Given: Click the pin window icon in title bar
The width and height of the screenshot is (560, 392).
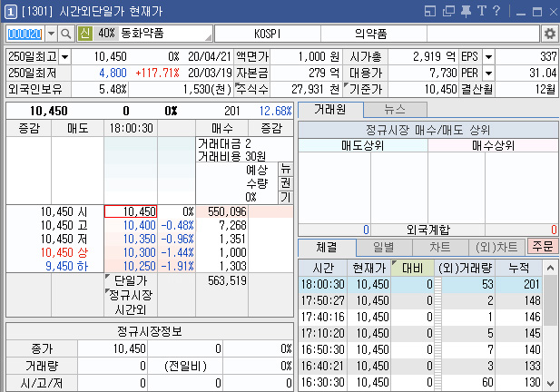Looking at the screenshot, I should pos(466,12).
